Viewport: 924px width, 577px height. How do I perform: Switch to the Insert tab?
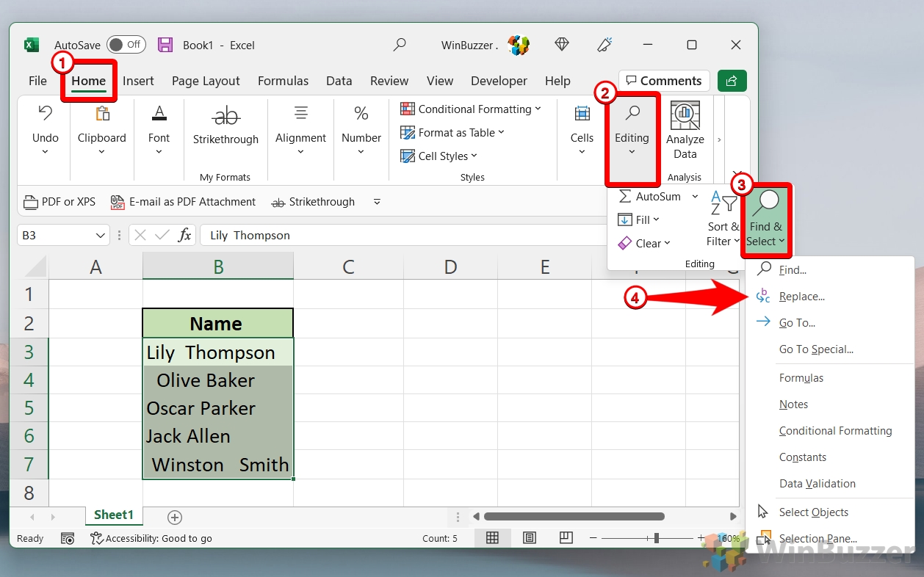tap(138, 81)
